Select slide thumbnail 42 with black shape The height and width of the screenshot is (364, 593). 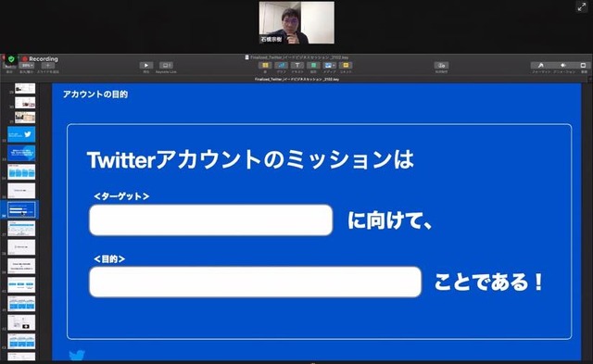21,323
